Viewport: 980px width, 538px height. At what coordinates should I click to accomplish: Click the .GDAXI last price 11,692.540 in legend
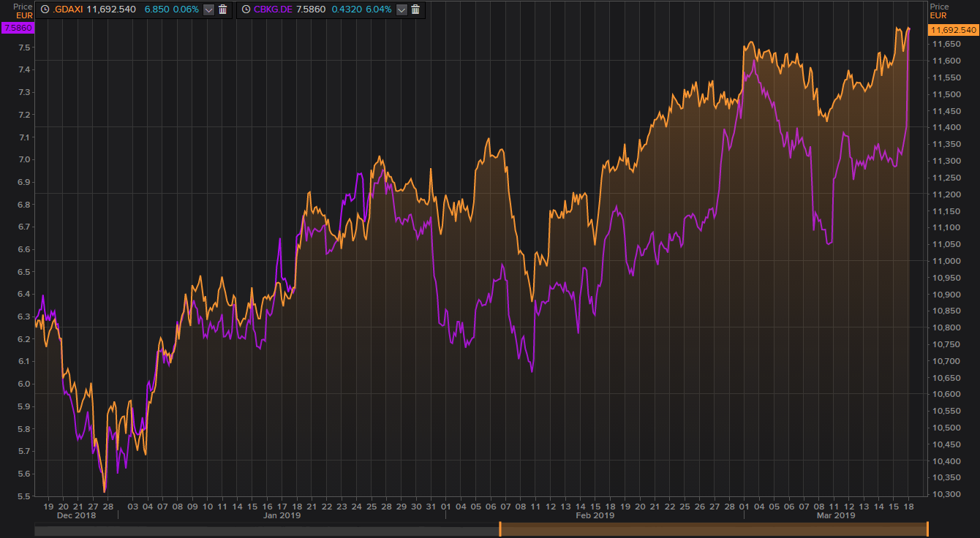[111, 10]
